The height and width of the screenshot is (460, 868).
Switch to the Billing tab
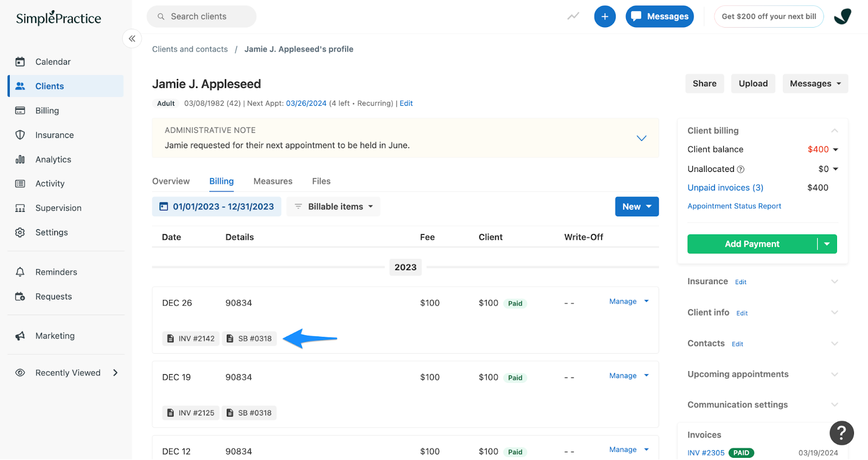pyautogui.click(x=221, y=181)
